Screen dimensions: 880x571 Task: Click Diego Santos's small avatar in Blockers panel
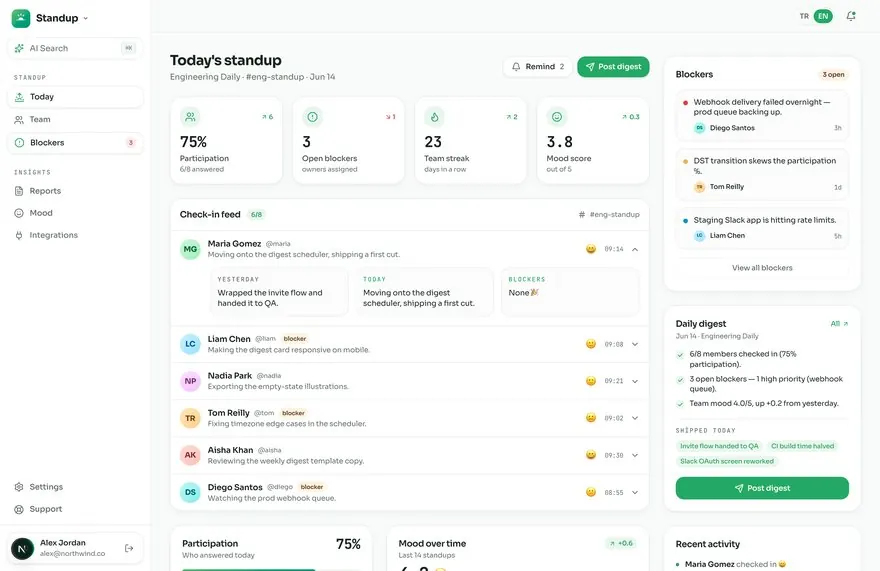(699, 128)
